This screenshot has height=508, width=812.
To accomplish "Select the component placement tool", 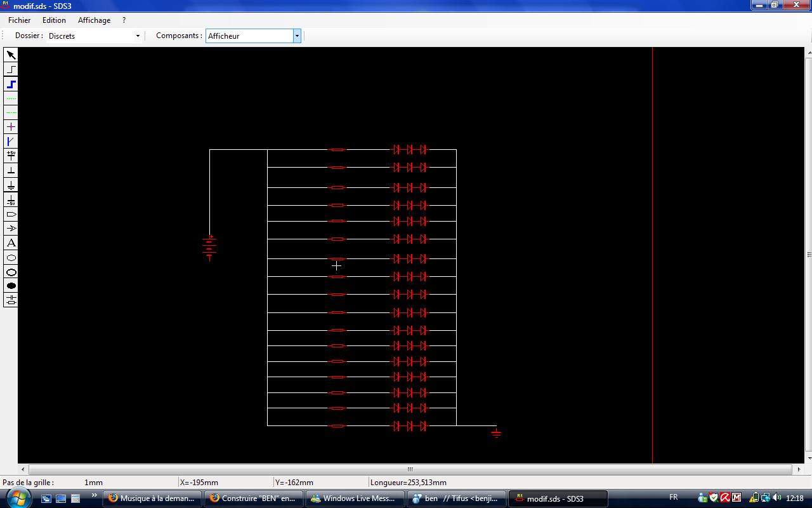I will click(11, 300).
